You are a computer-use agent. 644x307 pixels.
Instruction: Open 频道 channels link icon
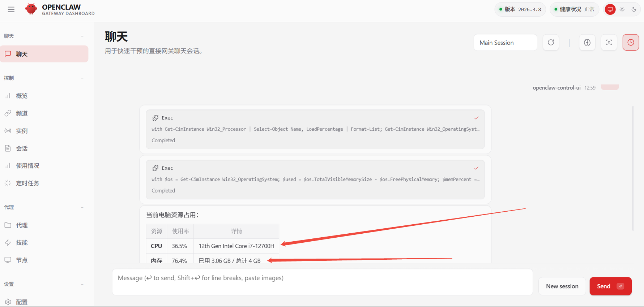[x=8, y=113]
